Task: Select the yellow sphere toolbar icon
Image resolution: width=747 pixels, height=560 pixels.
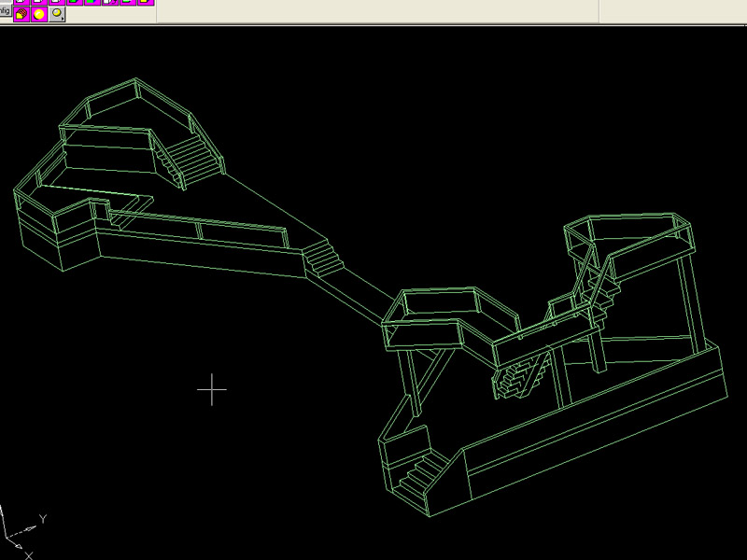Action: click(39, 14)
